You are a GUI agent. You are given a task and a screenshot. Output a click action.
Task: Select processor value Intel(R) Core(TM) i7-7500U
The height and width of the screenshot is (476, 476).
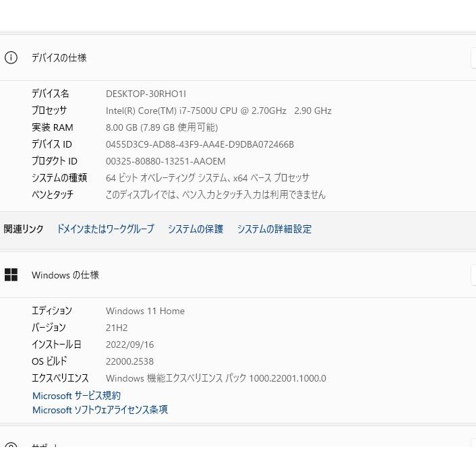click(x=218, y=111)
